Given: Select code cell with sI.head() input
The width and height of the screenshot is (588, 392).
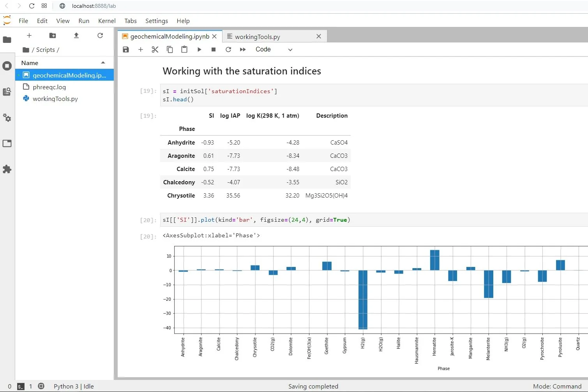Looking at the screenshot, I should (374, 95).
